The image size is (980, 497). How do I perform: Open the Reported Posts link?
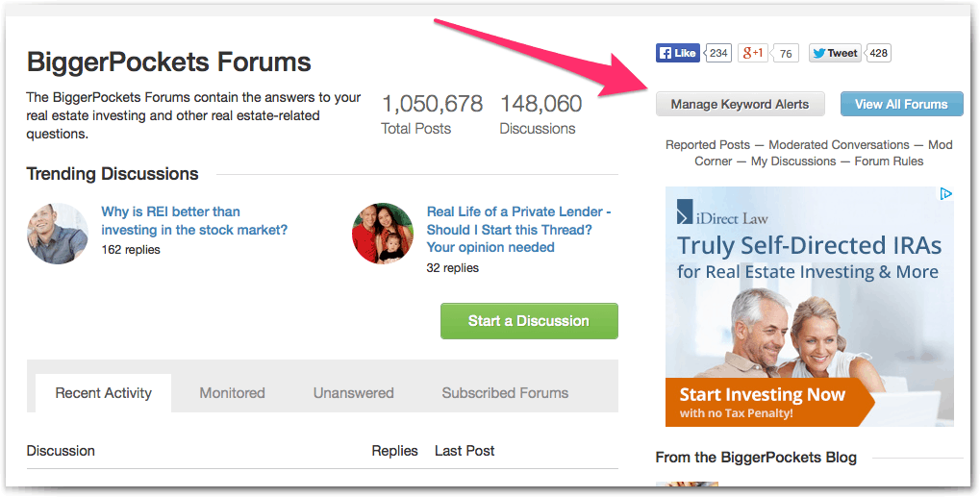[x=708, y=145]
